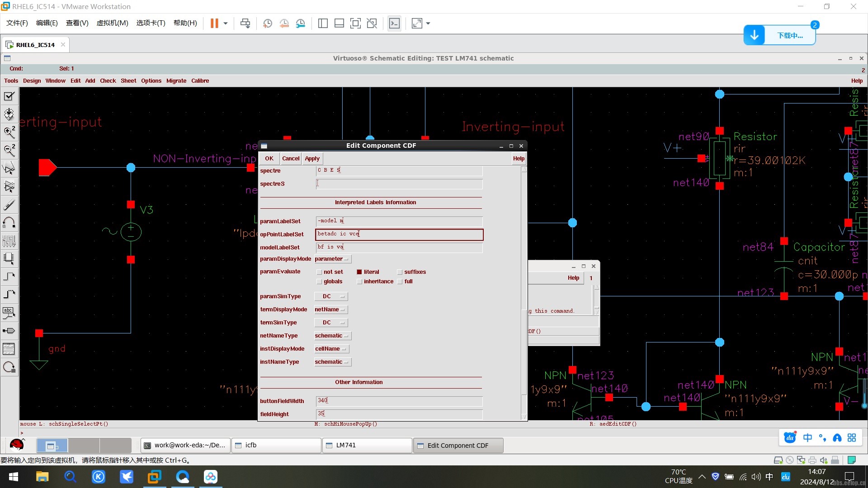Viewport: 868px width, 488px height.
Task: Click OK in Edit Component CDF dialog
Action: pos(269,159)
